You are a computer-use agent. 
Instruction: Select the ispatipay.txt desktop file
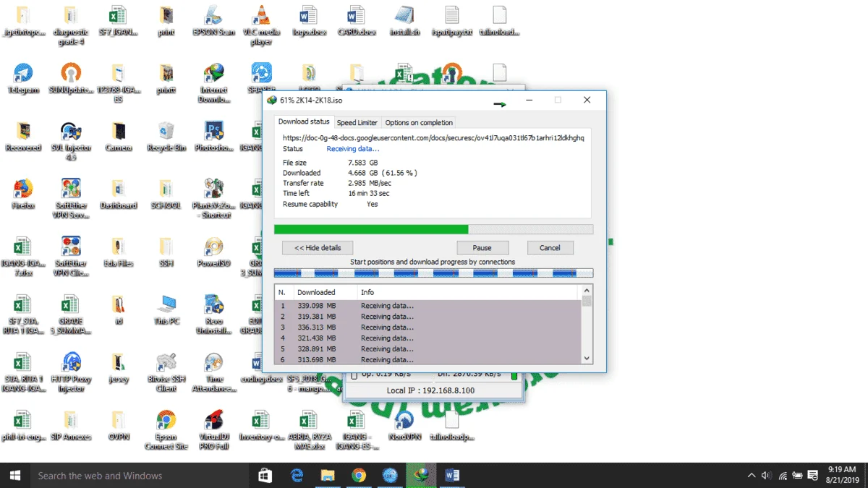tap(451, 22)
